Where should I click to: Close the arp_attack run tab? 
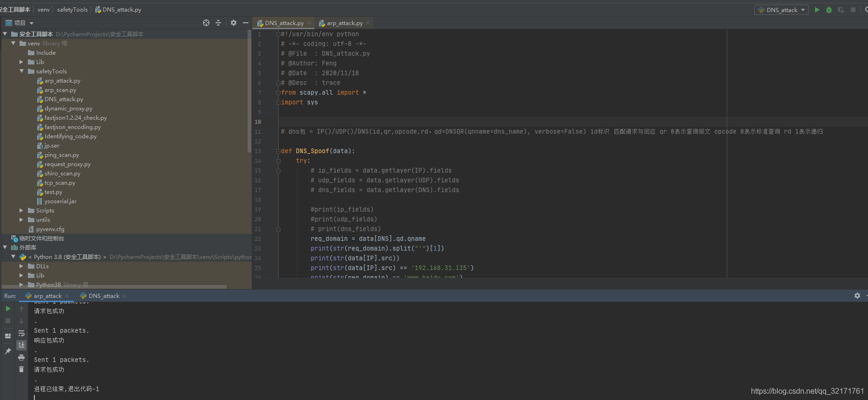click(x=67, y=296)
